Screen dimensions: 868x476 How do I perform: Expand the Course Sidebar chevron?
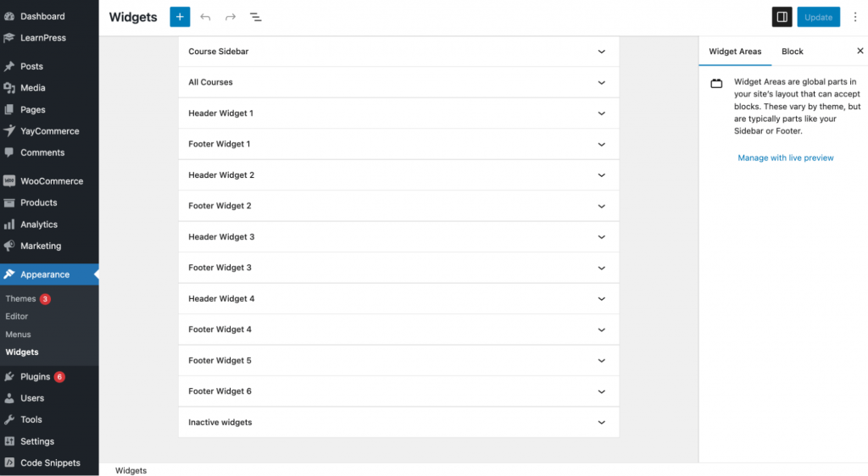click(x=601, y=52)
